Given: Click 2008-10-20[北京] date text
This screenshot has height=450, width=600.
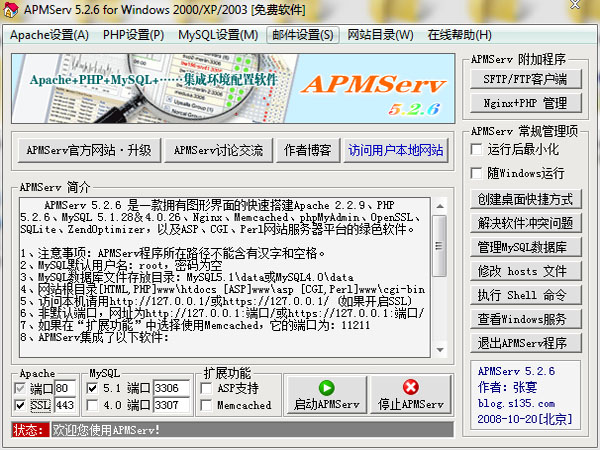Looking at the screenshot, I should click(x=525, y=419).
